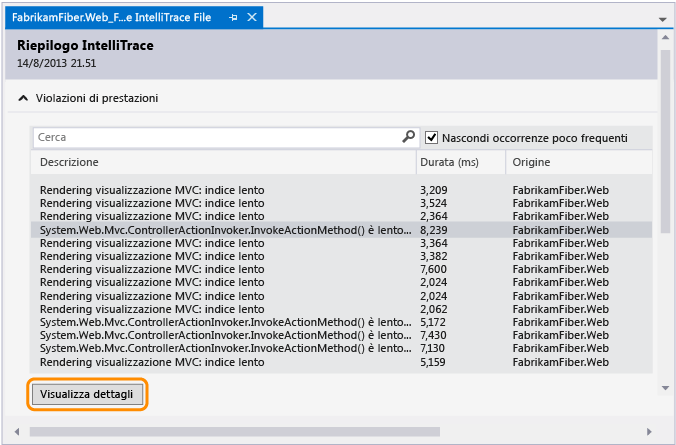
Task: Click the horizontal scrollbar left arrow
Action: 17,432
